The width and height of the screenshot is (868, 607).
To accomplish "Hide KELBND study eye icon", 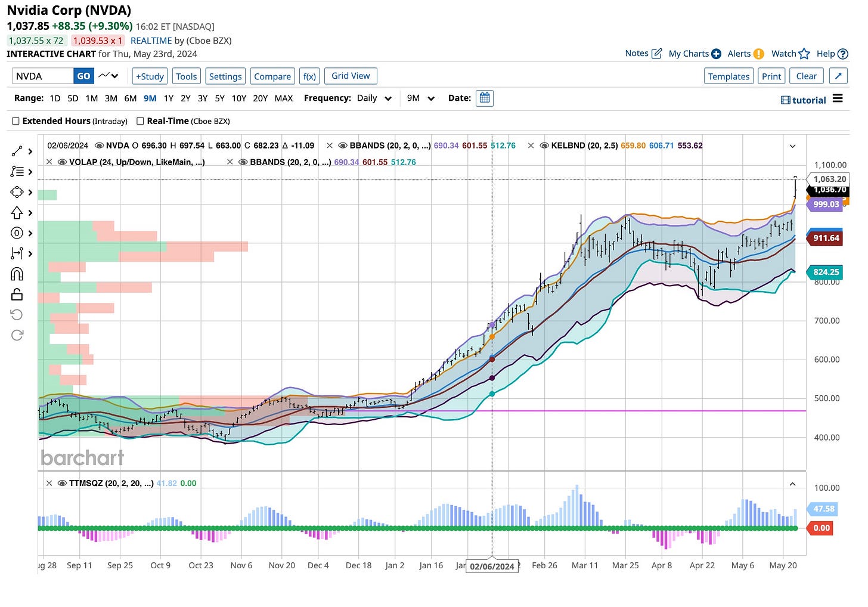I will pos(544,145).
